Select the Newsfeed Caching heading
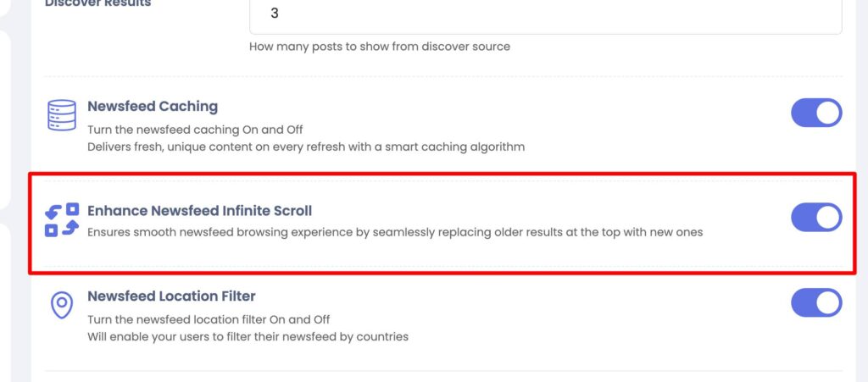The image size is (868, 382). pos(153,106)
